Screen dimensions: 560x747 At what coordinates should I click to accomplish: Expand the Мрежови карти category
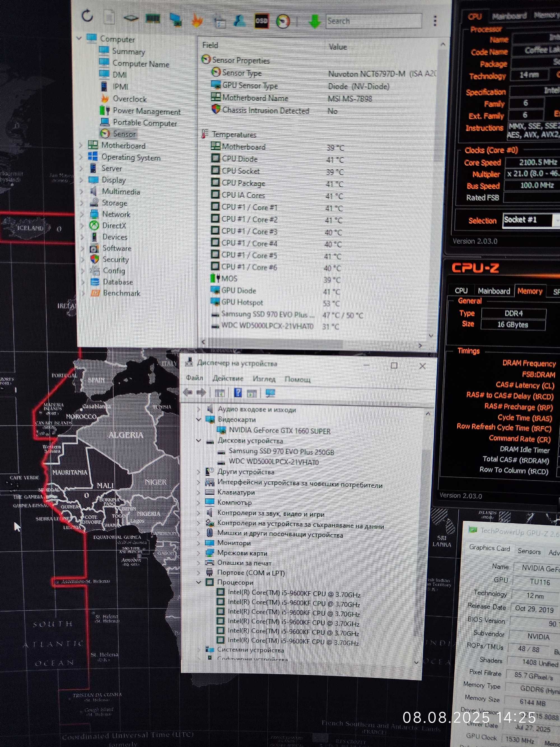pos(199,553)
